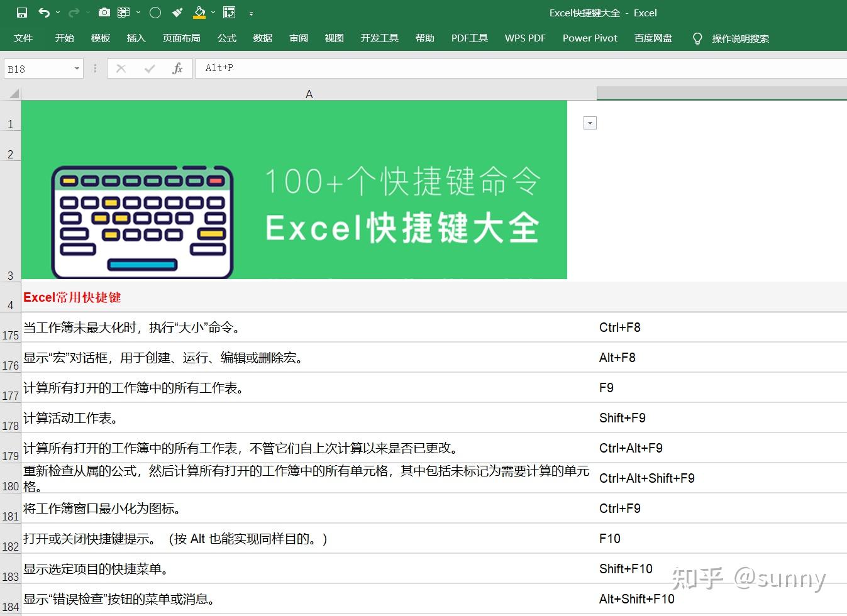Open the fill color dropdown arrow

[x=213, y=13]
